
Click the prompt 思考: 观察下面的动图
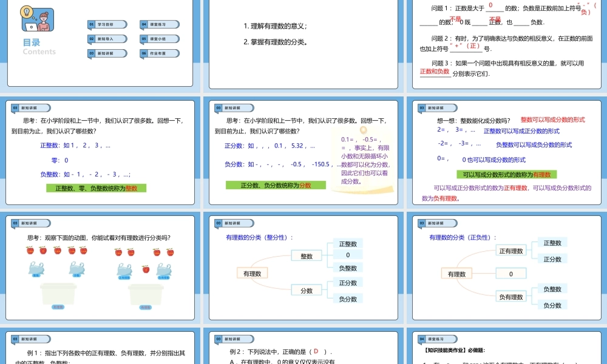(x=98, y=238)
